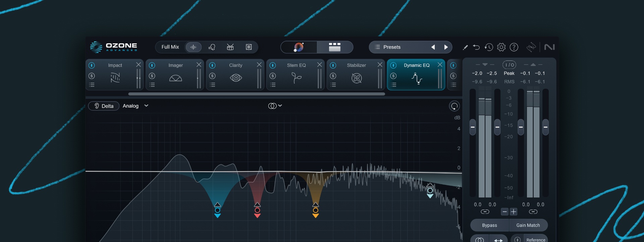Screen dimensions: 644x242
Task: Select the red EQ band node
Action: point(257,210)
